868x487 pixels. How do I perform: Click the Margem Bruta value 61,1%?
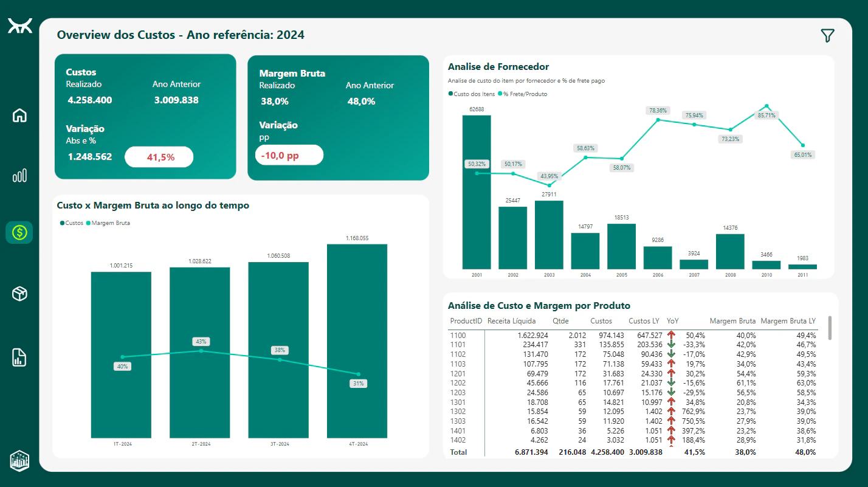pyautogui.click(x=746, y=382)
